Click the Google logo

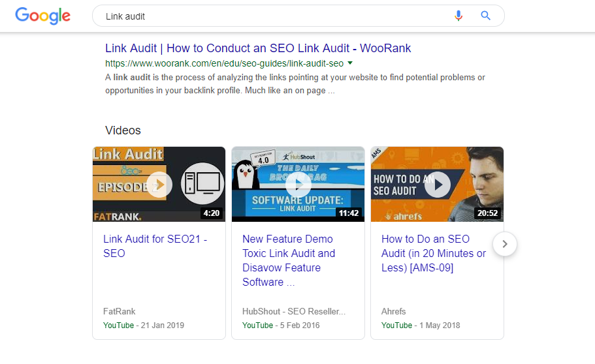point(42,16)
